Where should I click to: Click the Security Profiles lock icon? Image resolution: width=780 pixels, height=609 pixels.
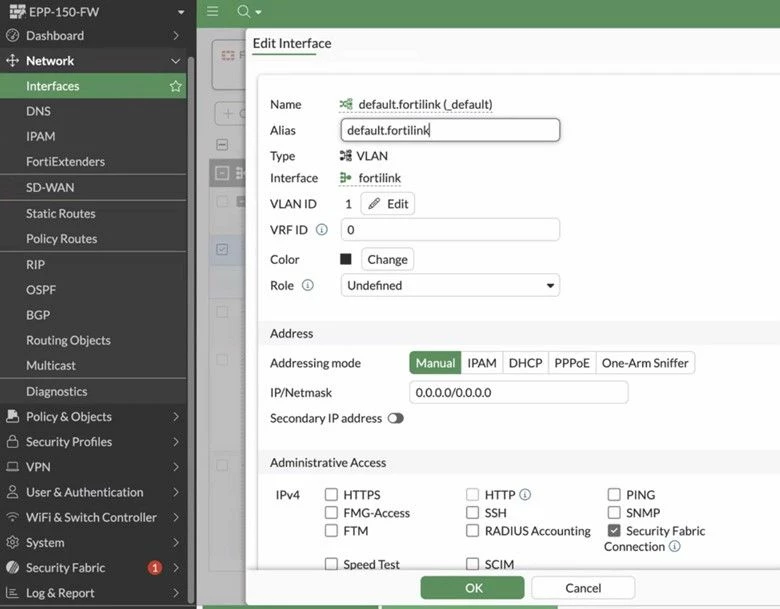(x=12, y=441)
